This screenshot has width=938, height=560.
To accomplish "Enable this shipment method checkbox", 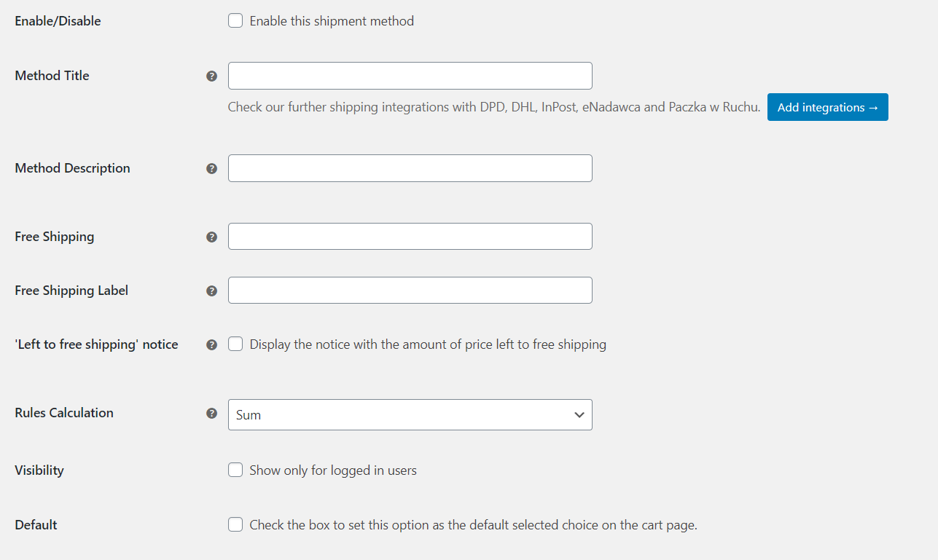I will [235, 21].
